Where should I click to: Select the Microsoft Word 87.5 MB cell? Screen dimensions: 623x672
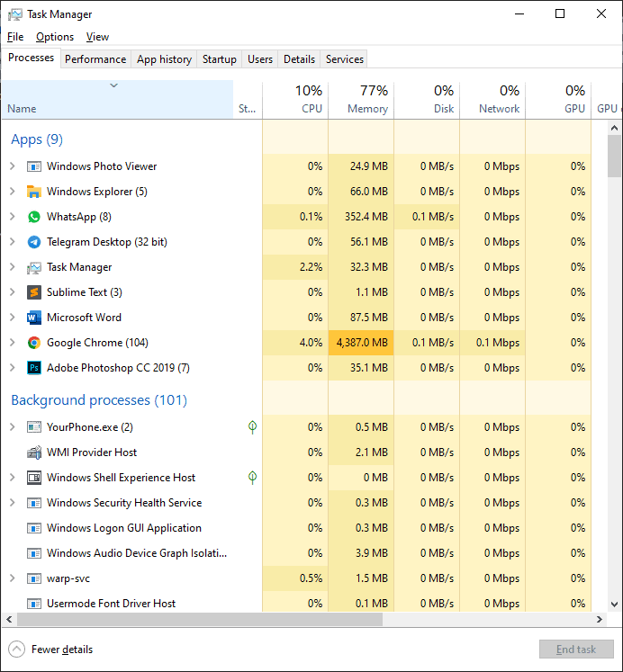[x=361, y=318]
